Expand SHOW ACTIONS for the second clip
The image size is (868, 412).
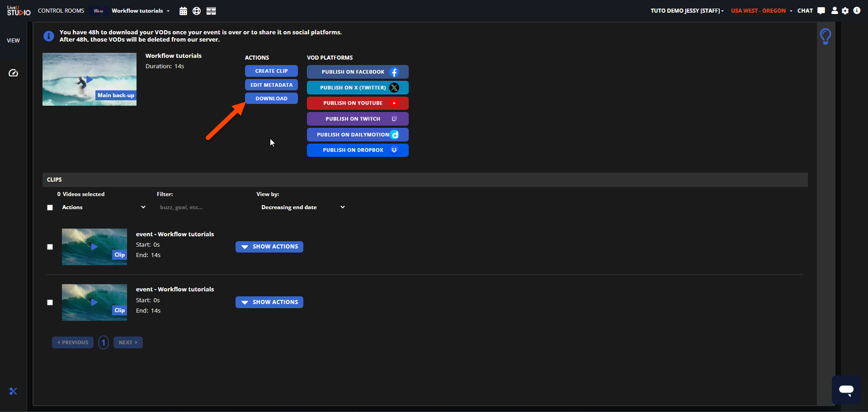tap(269, 302)
